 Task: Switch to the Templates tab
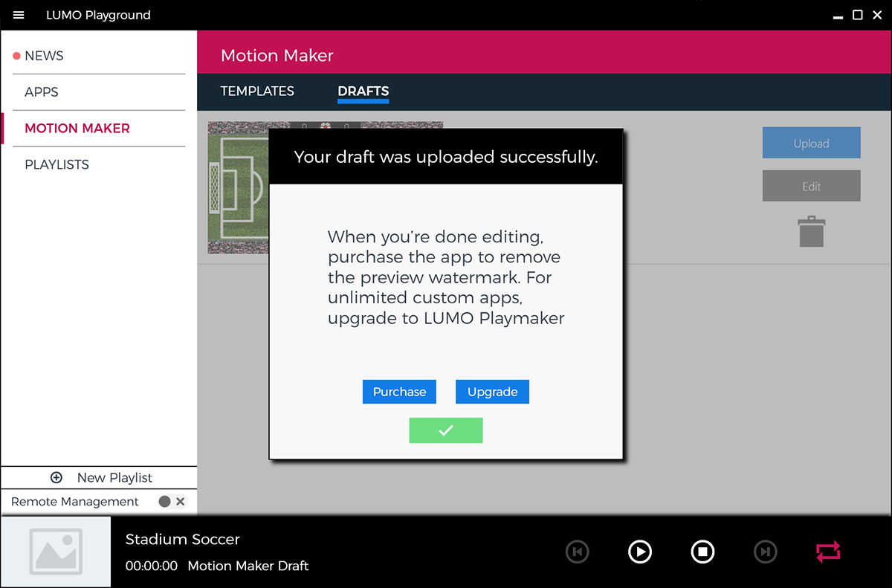click(257, 91)
